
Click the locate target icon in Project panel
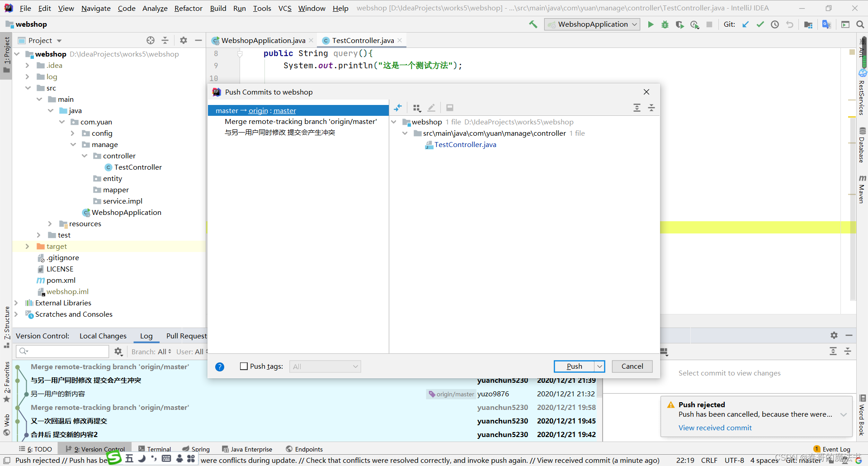[151, 40]
